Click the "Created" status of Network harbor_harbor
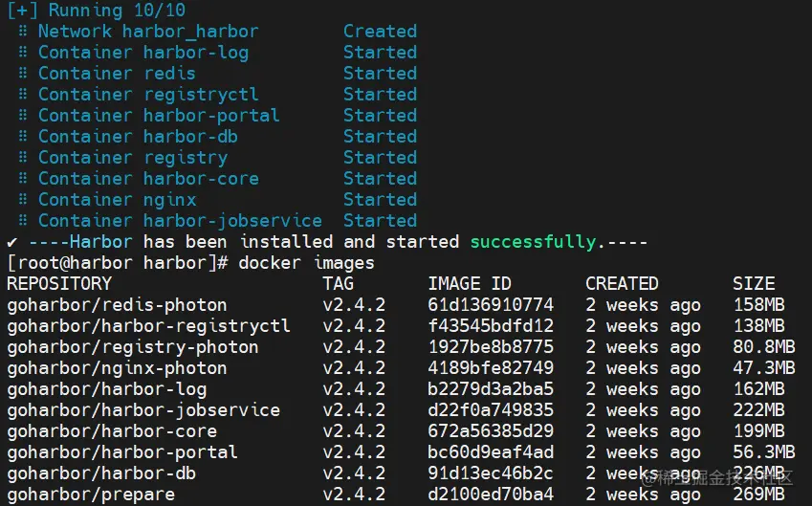812x506 pixels. tap(380, 32)
